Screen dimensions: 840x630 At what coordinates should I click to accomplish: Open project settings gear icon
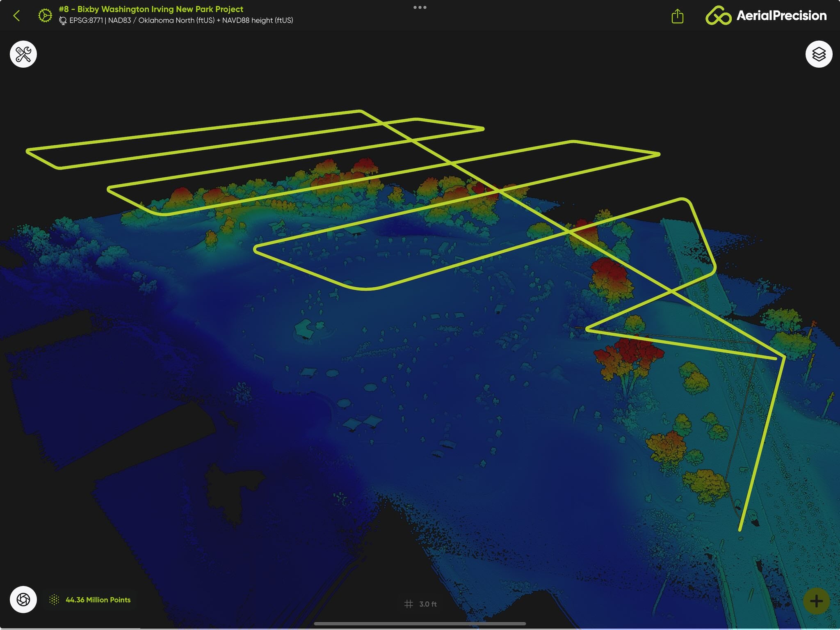coord(45,16)
